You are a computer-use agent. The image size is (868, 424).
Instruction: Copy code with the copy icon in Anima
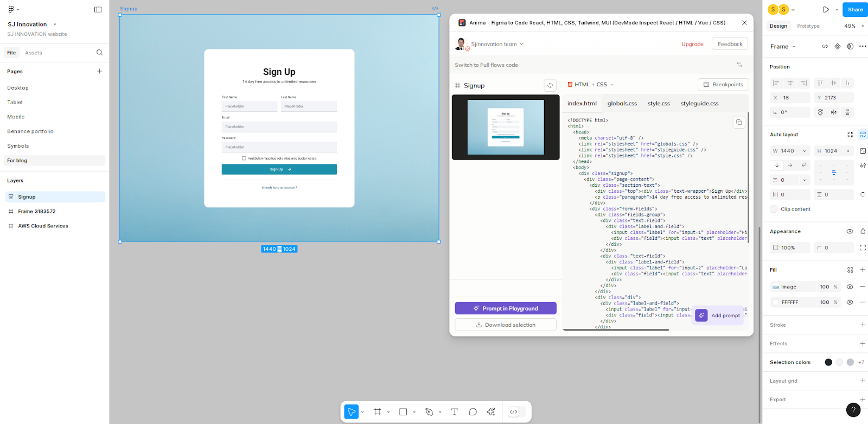739,123
